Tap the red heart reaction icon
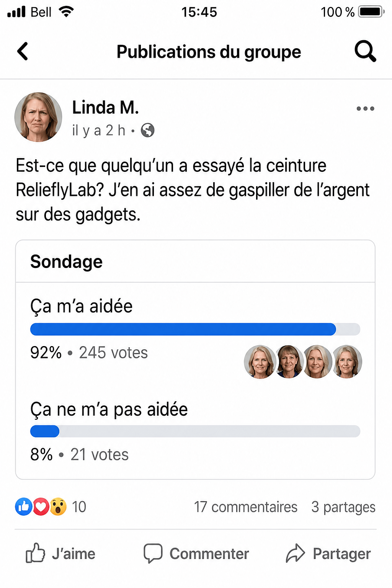Screen dimensions: 392x588 coord(41,507)
